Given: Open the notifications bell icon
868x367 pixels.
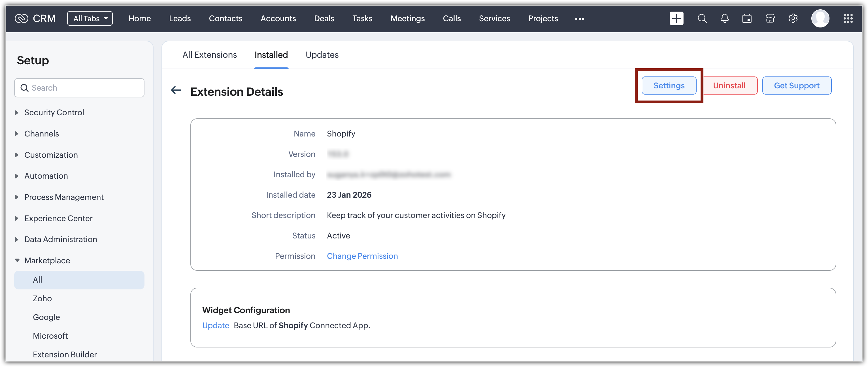Looking at the screenshot, I should [x=724, y=18].
